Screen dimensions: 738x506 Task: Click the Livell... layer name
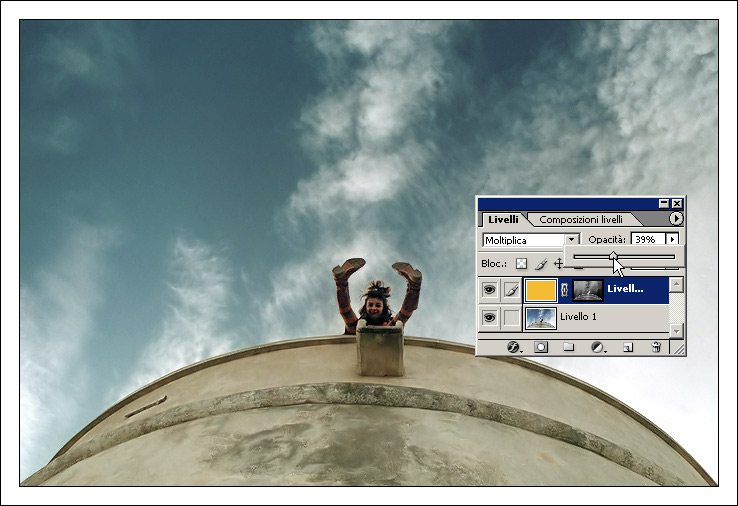tap(625, 289)
